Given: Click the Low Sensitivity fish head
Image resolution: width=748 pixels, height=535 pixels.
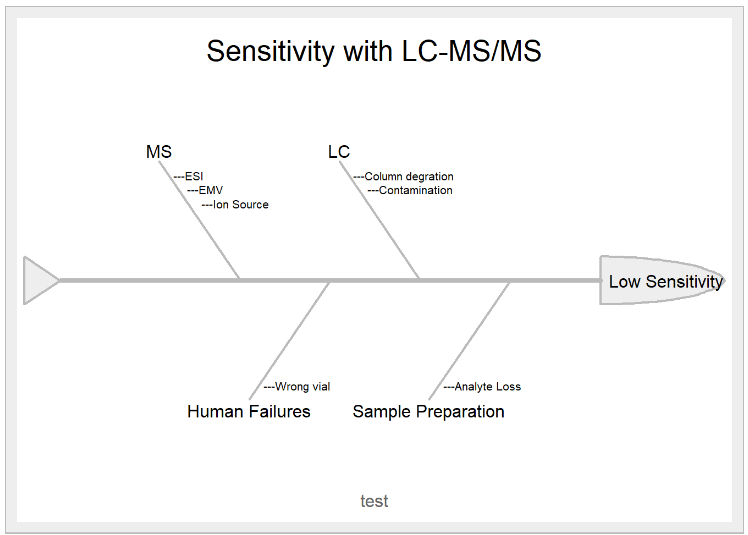Looking at the screenshot, I should pyautogui.click(x=660, y=281).
